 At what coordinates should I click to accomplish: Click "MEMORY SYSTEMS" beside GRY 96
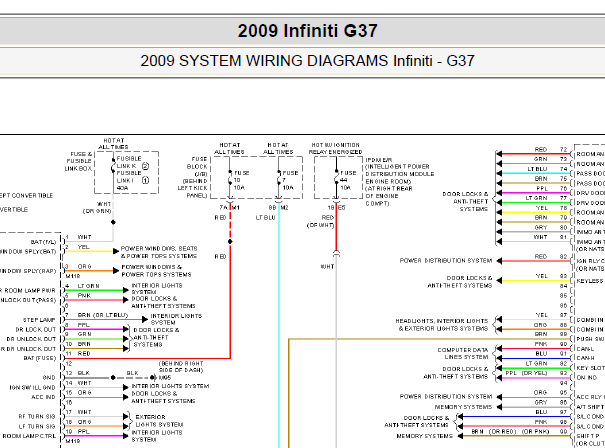coord(463,407)
